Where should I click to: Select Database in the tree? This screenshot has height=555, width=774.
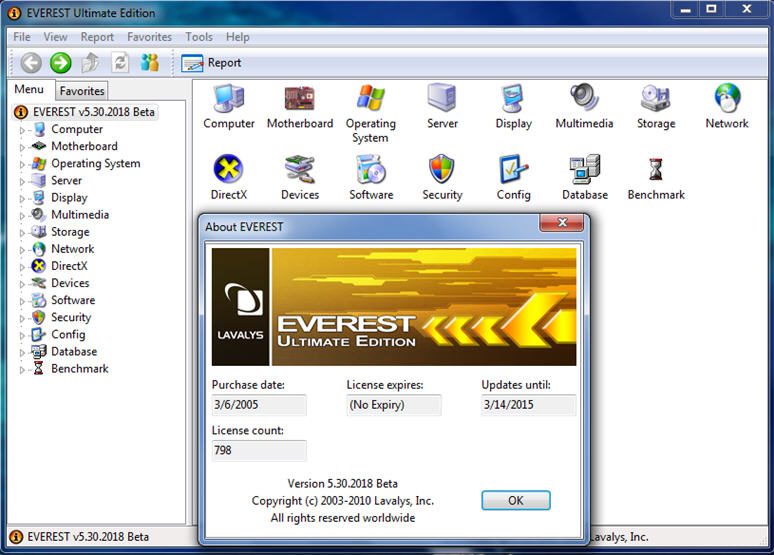pyautogui.click(x=74, y=352)
